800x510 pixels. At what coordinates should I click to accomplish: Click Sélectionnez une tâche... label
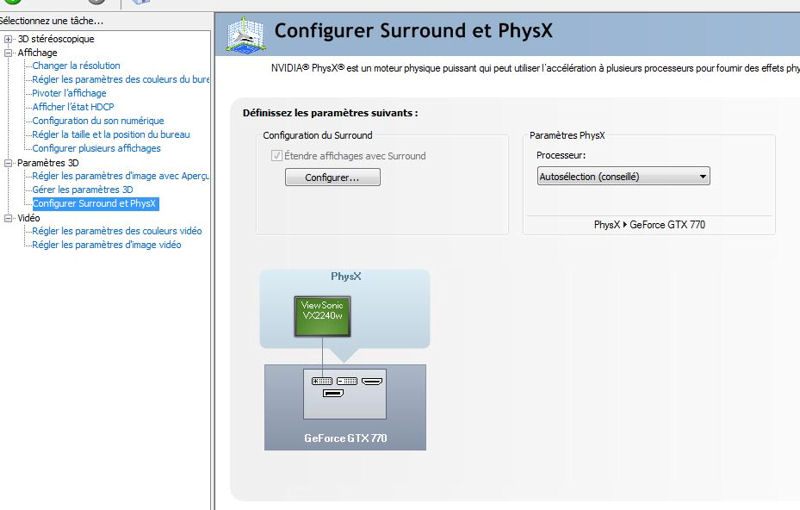click(x=51, y=21)
